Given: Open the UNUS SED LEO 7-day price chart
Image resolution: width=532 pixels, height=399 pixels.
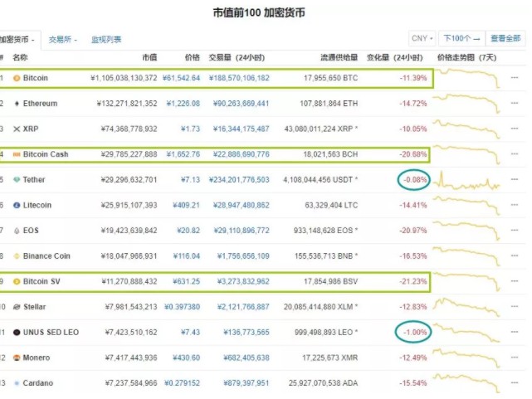Looking at the screenshot, I should pos(467,333).
